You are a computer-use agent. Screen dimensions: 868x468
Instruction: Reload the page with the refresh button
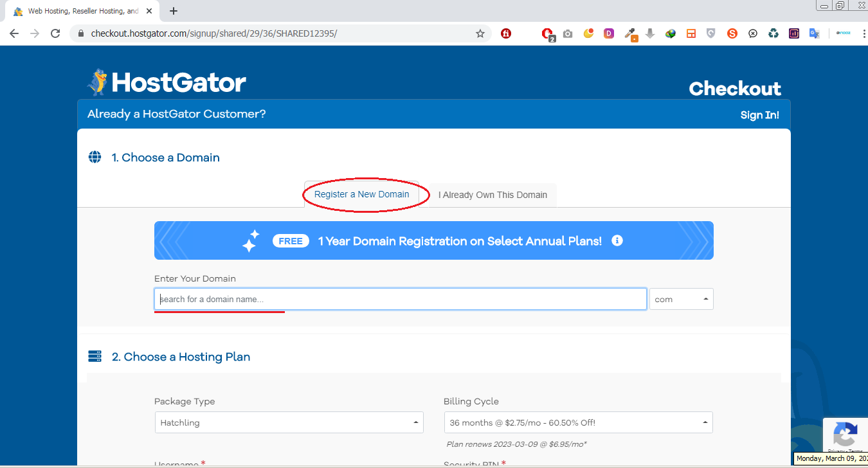coord(55,33)
